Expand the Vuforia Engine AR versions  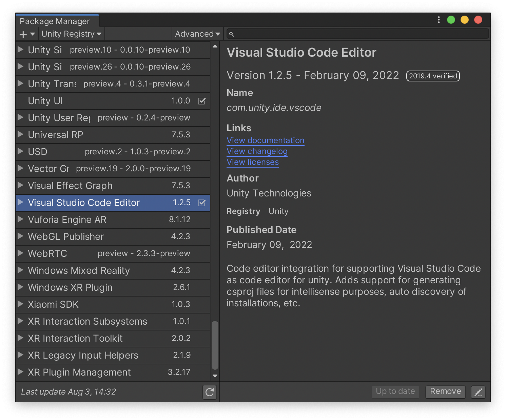click(x=20, y=219)
